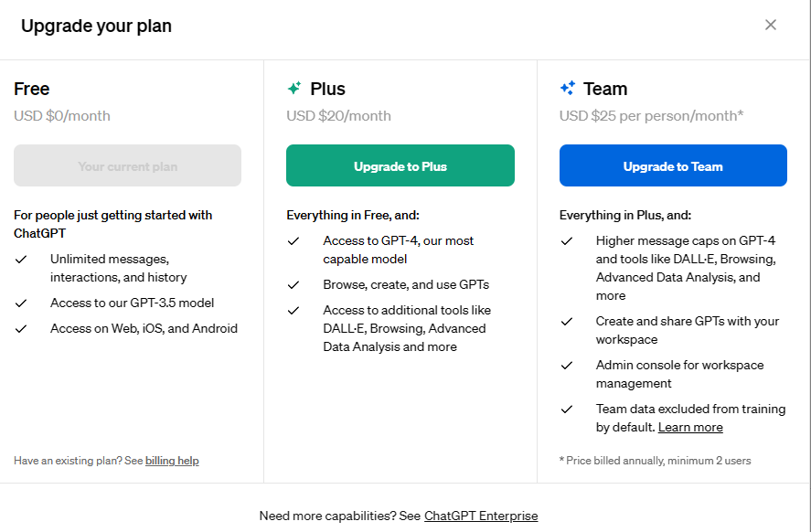Close the Upgrade your plan dialog

(771, 25)
